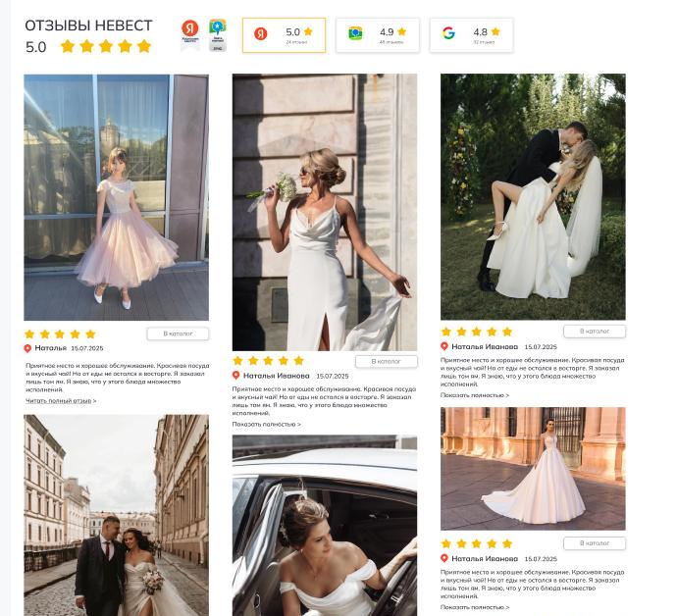Click star rating under the pink dress photo

click(x=60, y=334)
